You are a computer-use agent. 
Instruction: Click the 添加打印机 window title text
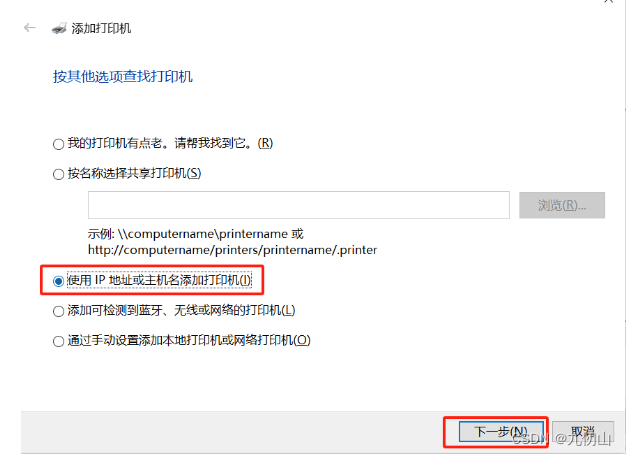(101, 28)
